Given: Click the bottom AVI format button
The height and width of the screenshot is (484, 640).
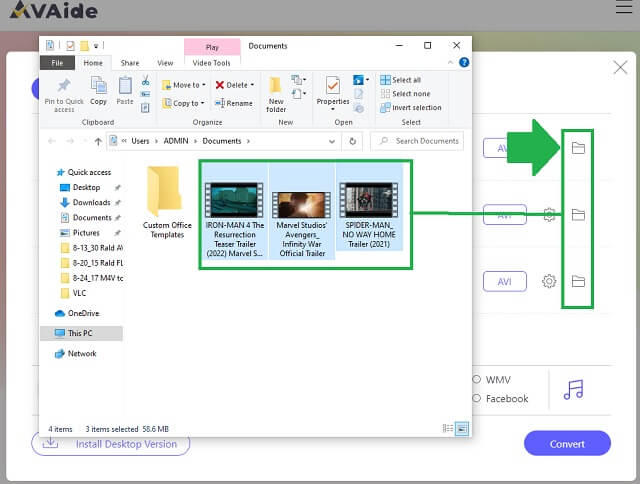Looking at the screenshot, I should pos(504,282).
